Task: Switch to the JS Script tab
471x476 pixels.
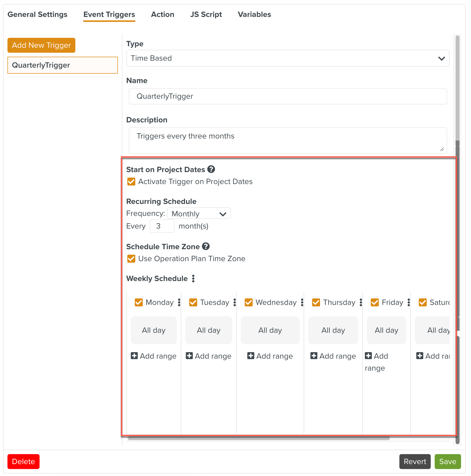Action: (x=206, y=14)
